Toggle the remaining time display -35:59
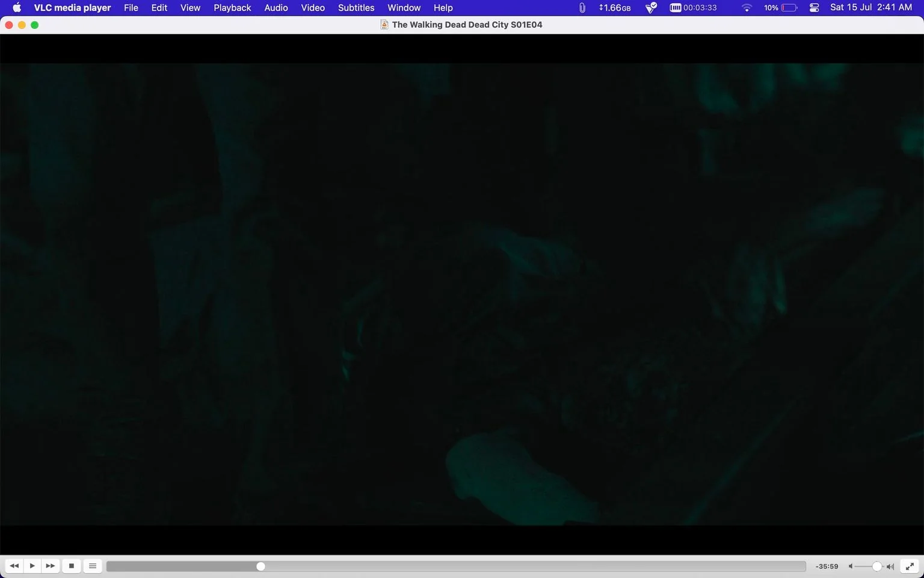Viewport: 924px width, 578px height. [x=827, y=567]
